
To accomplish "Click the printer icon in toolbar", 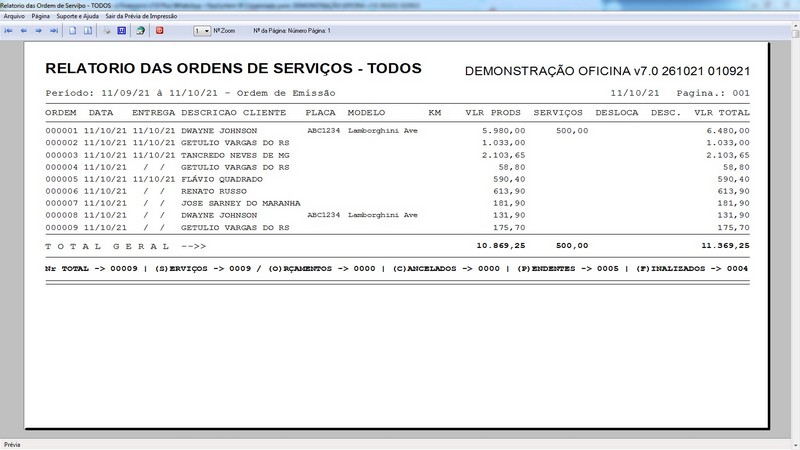I will coord(107,31).
